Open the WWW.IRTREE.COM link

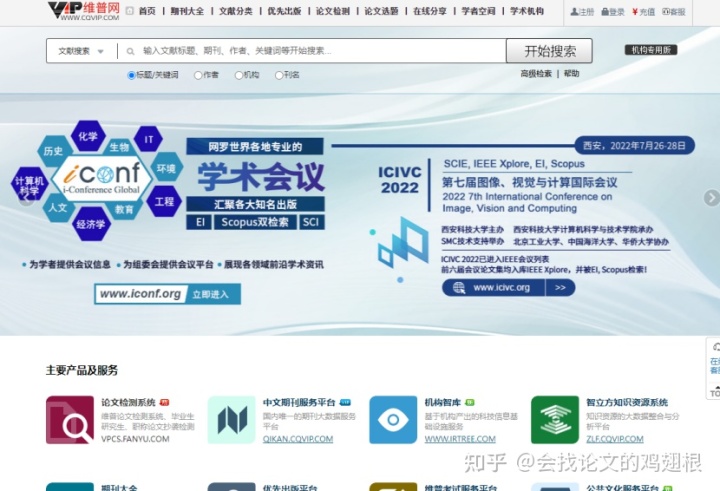(460, 439)
